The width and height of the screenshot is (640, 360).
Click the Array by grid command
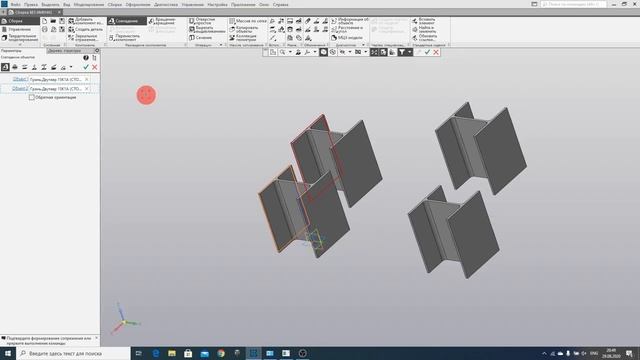click(247, 21)
